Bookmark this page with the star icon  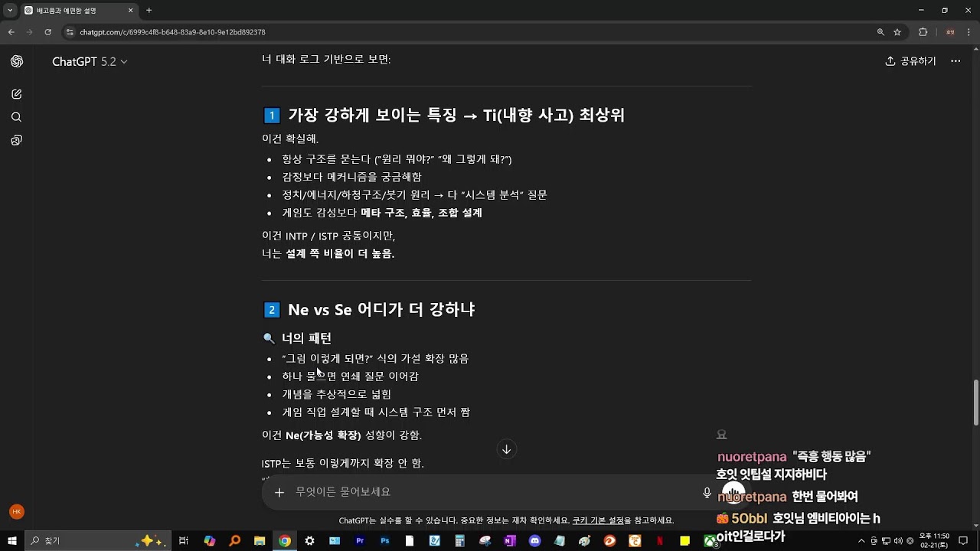coord(897,32)
